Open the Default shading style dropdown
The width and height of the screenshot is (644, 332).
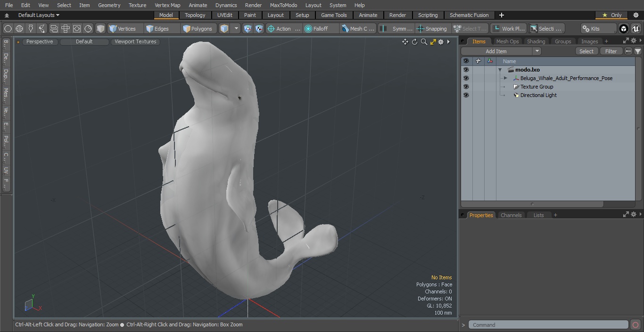point(84,41)
